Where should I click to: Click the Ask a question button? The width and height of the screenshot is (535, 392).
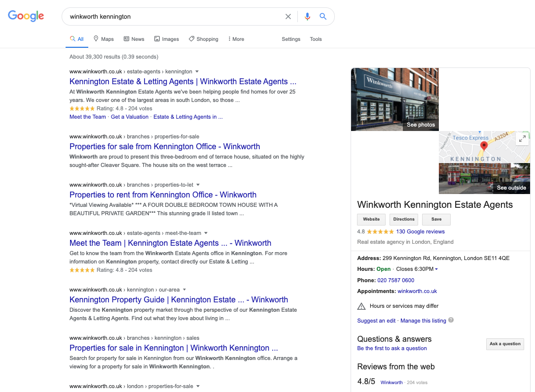(505, 344)
